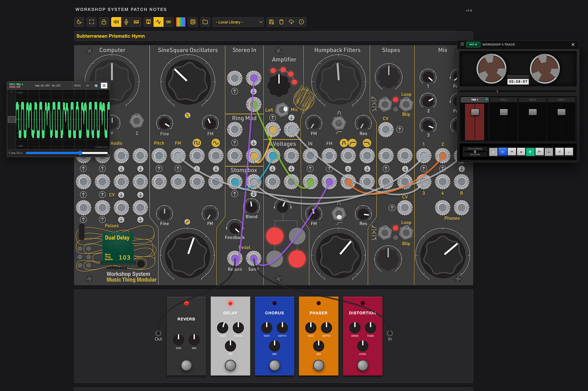The width and height of the screenshot is (588, 391).
Task: Click the rainbow cable color swatch
Action: (x=181, y=22)
